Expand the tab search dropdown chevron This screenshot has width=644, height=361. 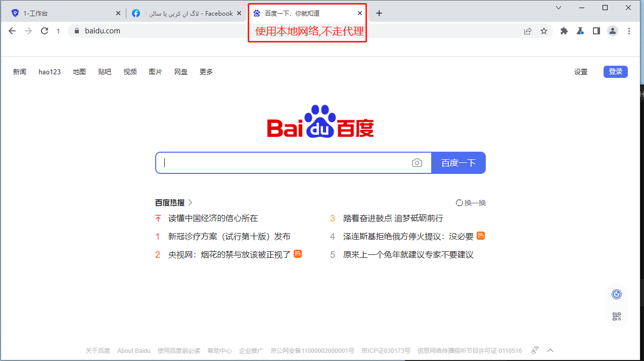point(559,8)
